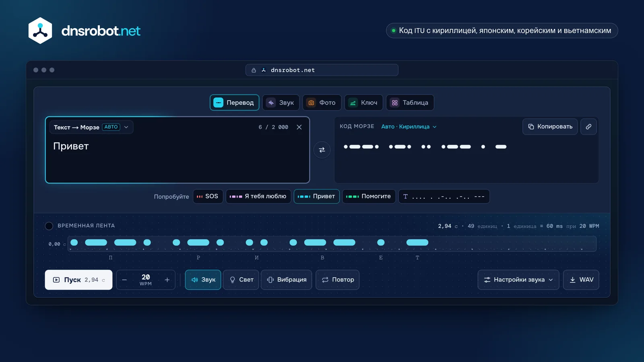Image resolution: width=644 pixels, height=362 pixels.
Task: Toggle Свет light output
Action: point(241,280)
